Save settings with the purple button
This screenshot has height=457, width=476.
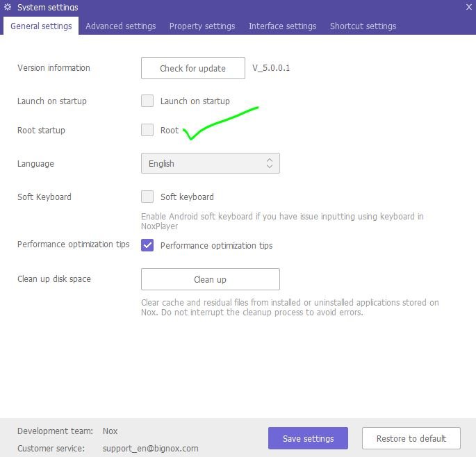click(308, 438)
